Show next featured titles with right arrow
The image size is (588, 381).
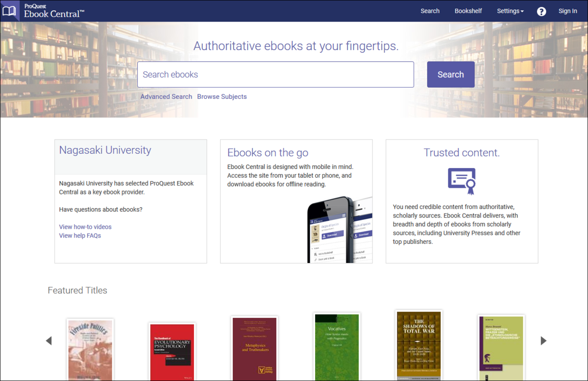click(543, 340)
